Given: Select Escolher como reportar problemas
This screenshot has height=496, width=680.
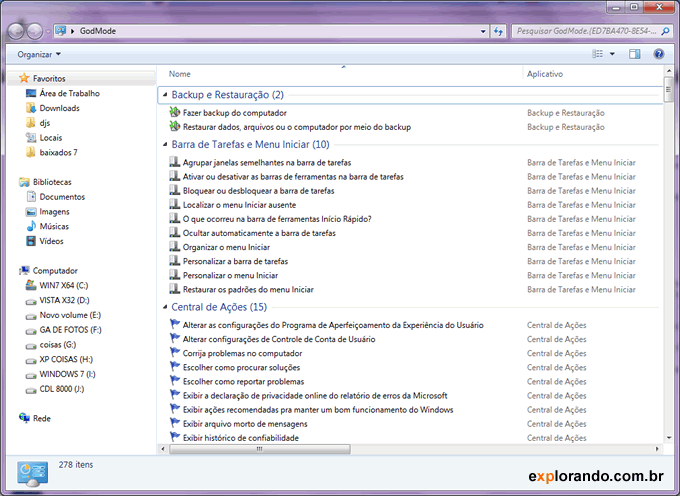Looking at the screenshot, I should pos(243,382).
